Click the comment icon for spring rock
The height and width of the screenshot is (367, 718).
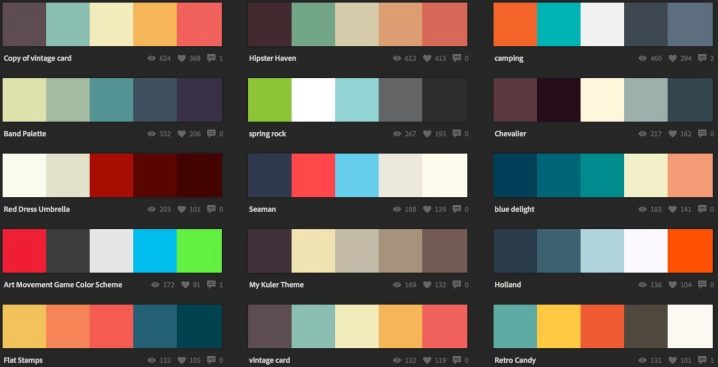(457, 134)
